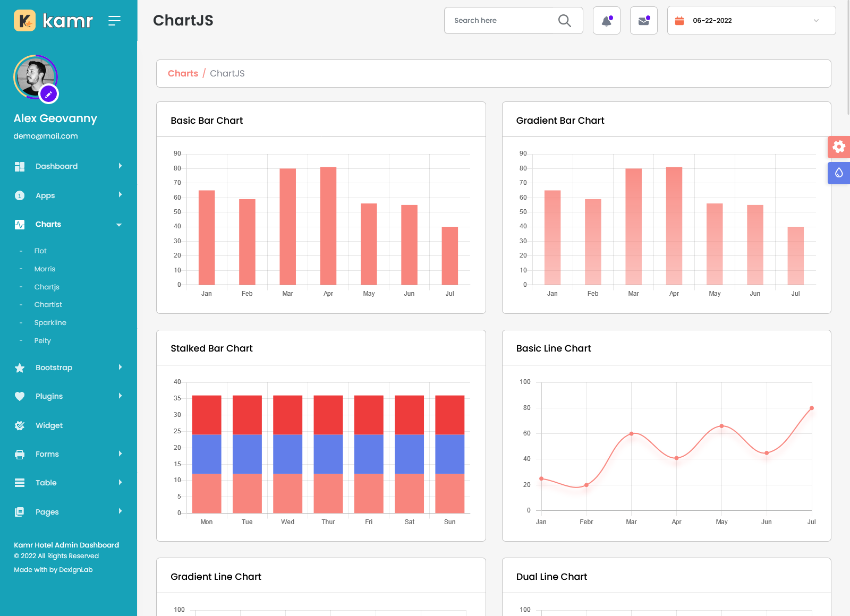
Task: Click the search magnifier icon
Action: tap(564, 21)
